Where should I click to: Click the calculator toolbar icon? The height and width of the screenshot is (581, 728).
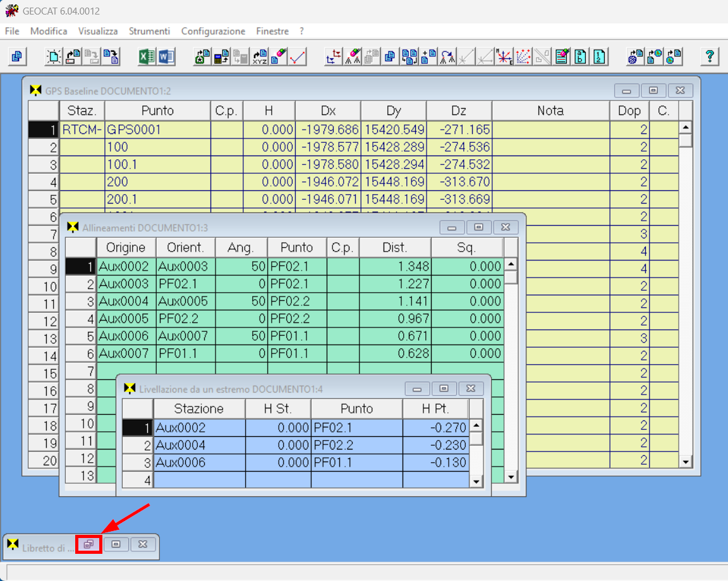click(x=221, y=57)
